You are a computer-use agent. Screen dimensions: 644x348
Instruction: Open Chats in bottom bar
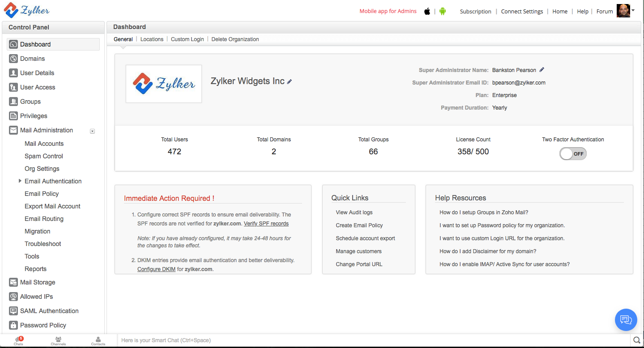(18, 341)
